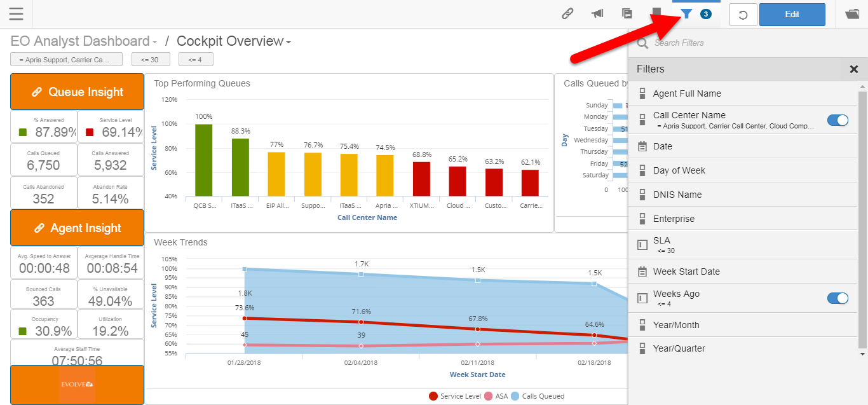Viewport: 868px width, 405px height.
Task: Click the blue Edit button
Action: (792, 15)
